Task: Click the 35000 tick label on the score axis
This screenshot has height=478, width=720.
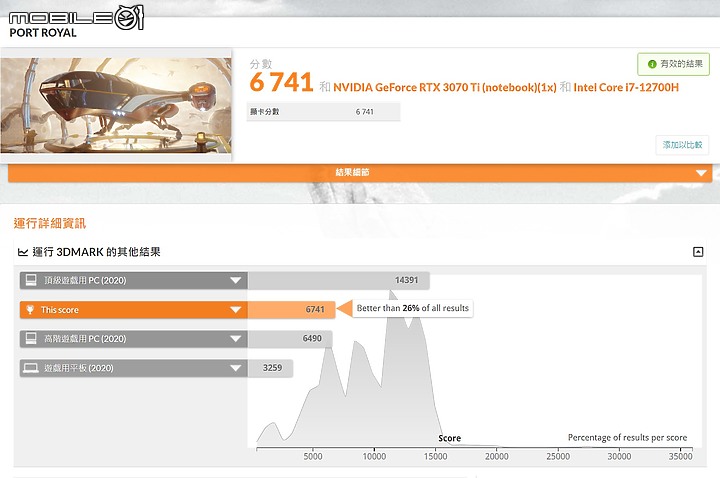Action: point(681,456)
